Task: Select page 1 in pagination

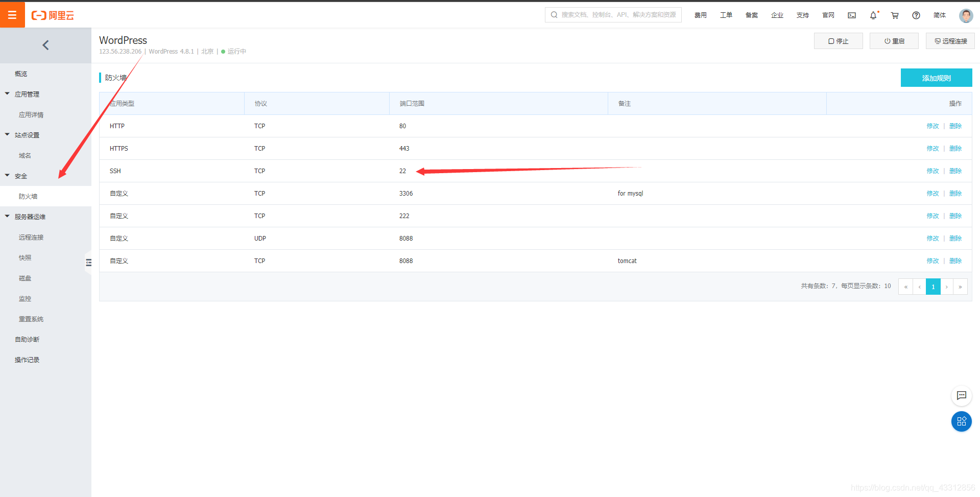Action: point(933,287)
